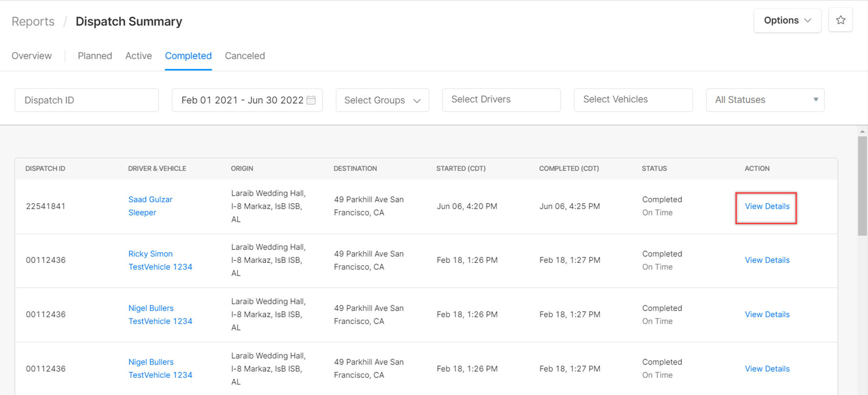This screenshot has width=868, height=395.
Task: Click the Select Drivers field
Action: [501, 100]
